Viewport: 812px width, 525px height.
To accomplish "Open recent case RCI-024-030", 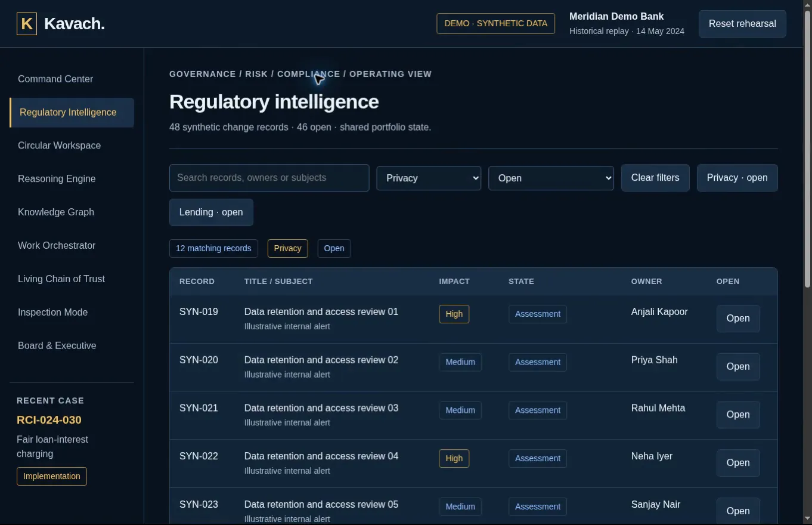I will (x=49, y=420).
